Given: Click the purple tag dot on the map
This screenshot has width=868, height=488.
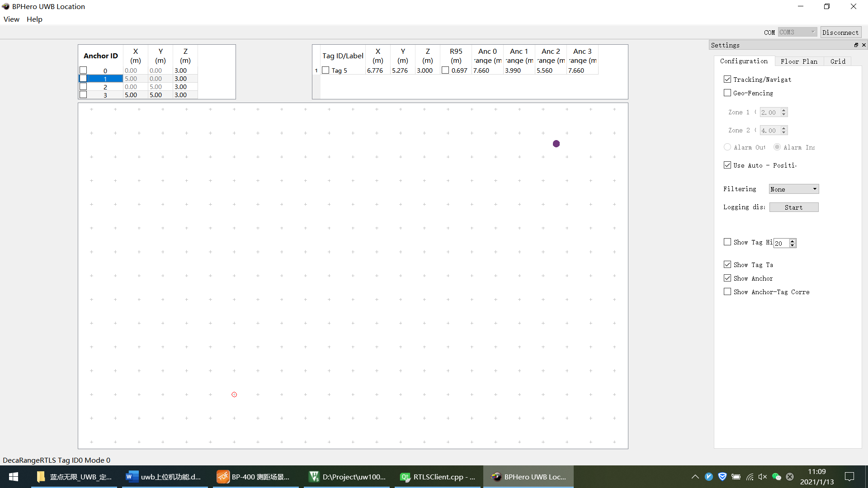Looking at the screenshot, I should 556,144.
